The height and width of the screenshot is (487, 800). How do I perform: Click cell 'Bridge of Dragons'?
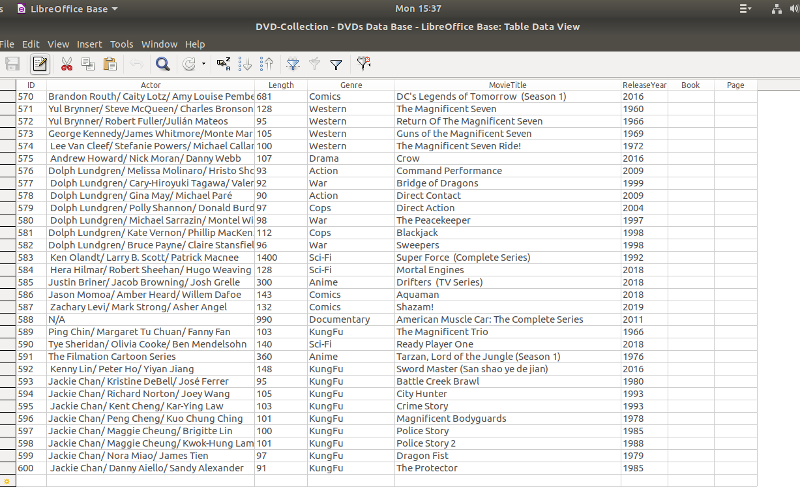508,183
